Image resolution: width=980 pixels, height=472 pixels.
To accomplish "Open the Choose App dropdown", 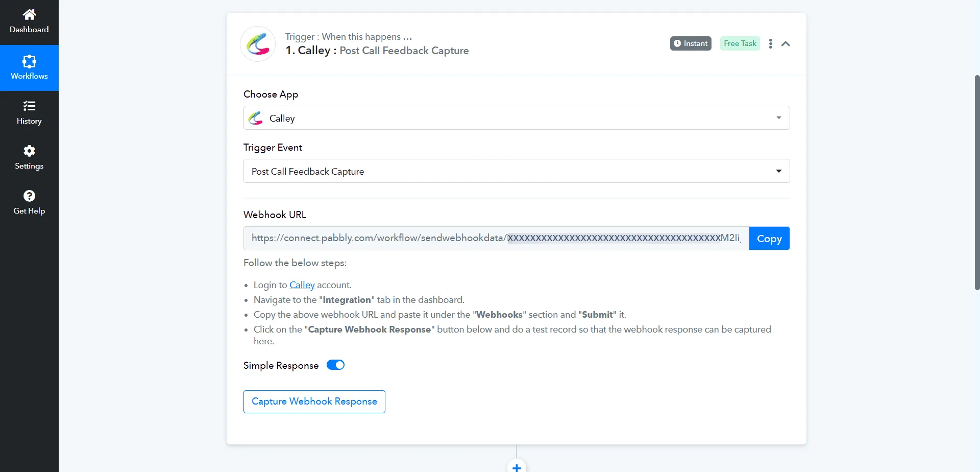I will tap(517, 118).
